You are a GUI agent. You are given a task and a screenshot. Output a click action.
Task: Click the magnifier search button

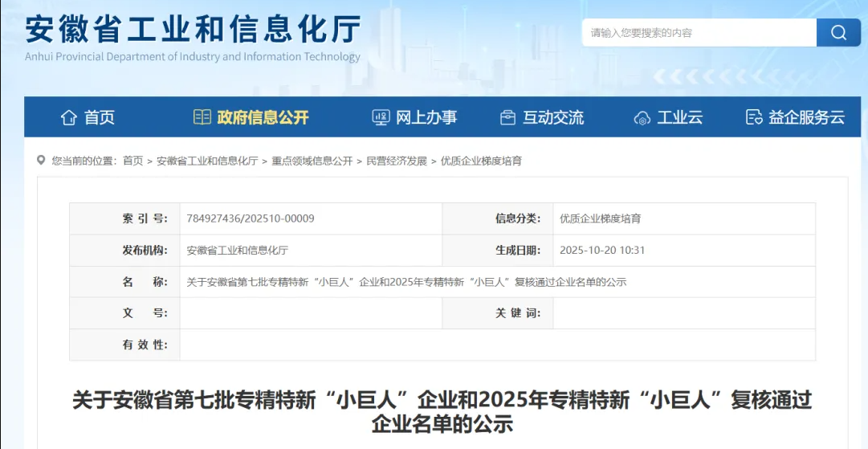838,33
